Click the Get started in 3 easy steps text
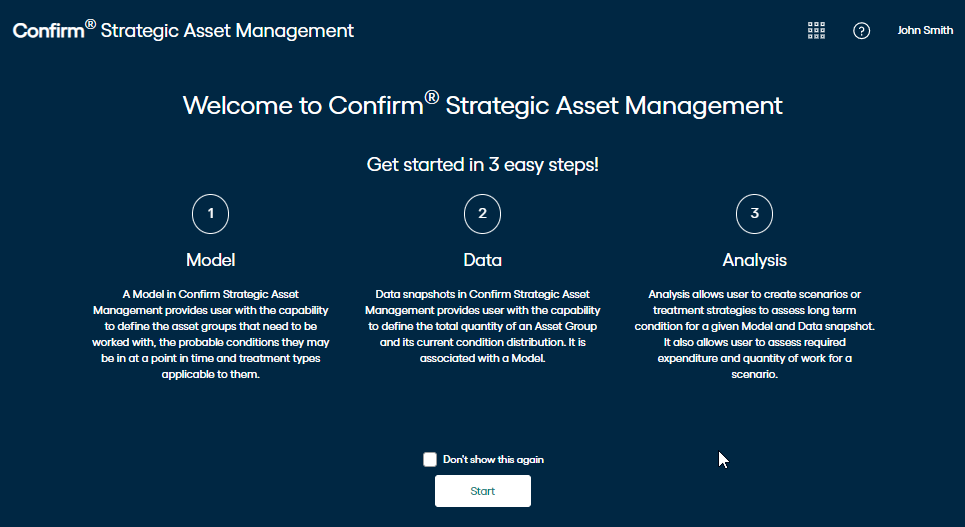Screen dimensions: 965x527 482,164
